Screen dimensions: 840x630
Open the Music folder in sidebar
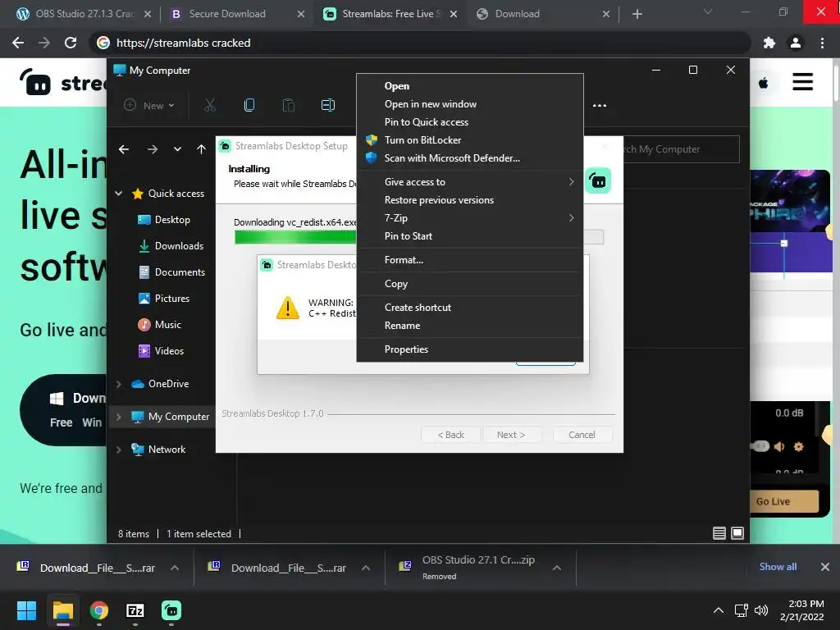tap(160, 325)
